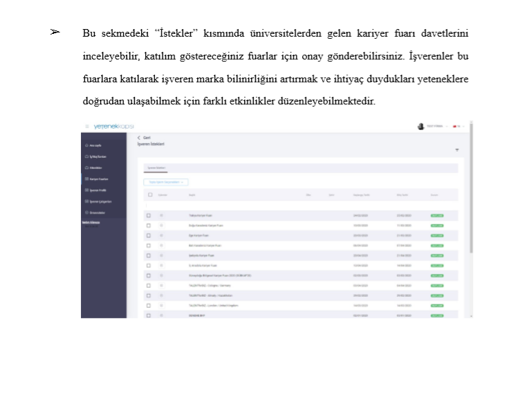Check the TALENTforBIZ London / United Kingdom checkbox

[149, 306]
